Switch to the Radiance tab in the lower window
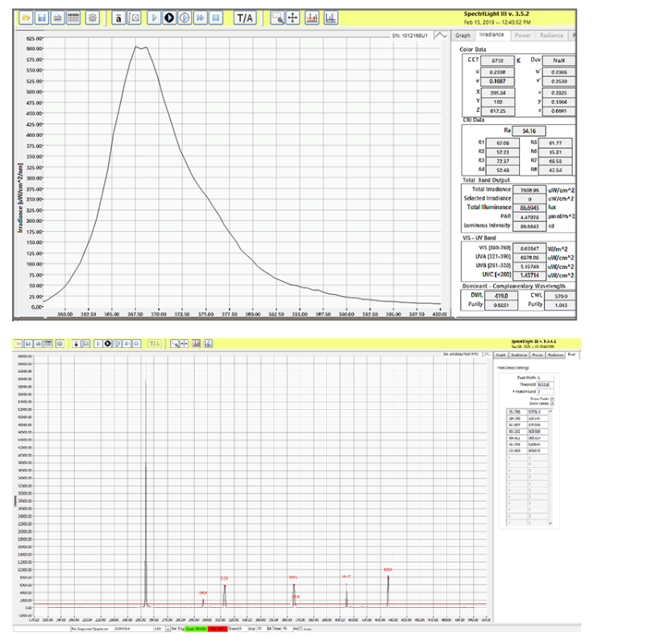 click(x=555, y=355)
